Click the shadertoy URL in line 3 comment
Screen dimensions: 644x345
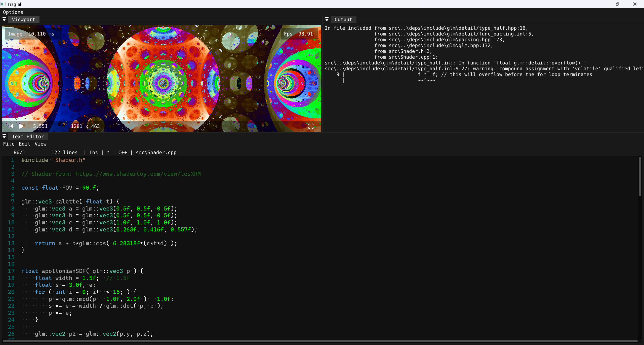(x=138, y=174)
